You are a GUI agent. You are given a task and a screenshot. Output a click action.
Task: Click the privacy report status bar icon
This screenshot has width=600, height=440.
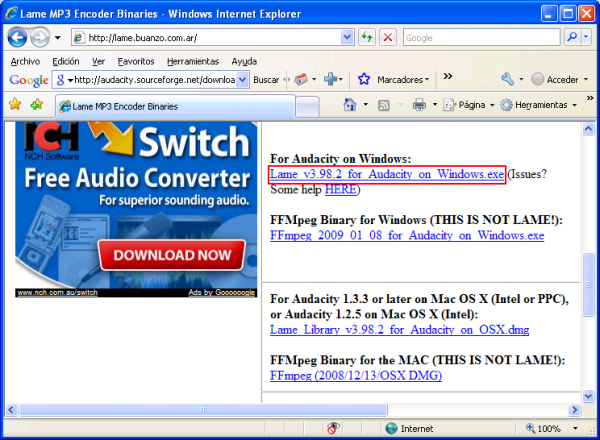tap(330, 428)
